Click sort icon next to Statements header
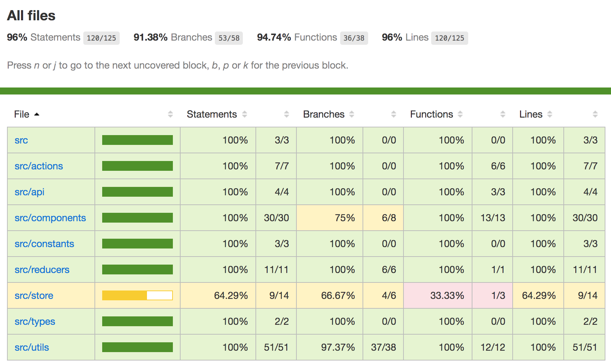This screenshot has width=611, height=364. 245,114
